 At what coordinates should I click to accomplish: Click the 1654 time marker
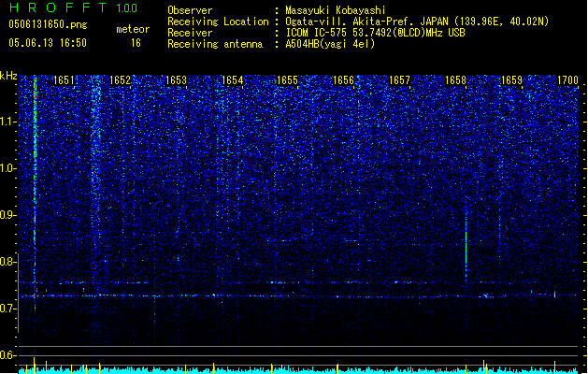tap(232, 80)
